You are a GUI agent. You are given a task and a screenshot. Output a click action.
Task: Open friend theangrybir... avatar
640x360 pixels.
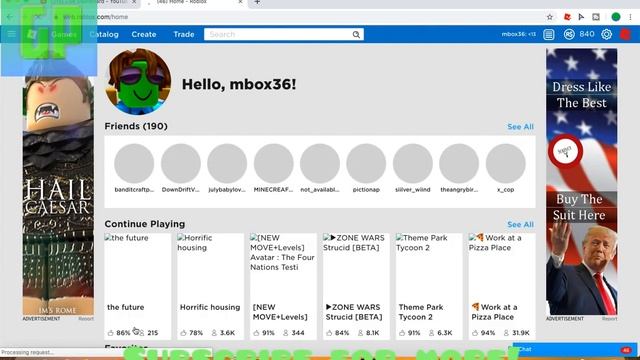click(459, 163)
